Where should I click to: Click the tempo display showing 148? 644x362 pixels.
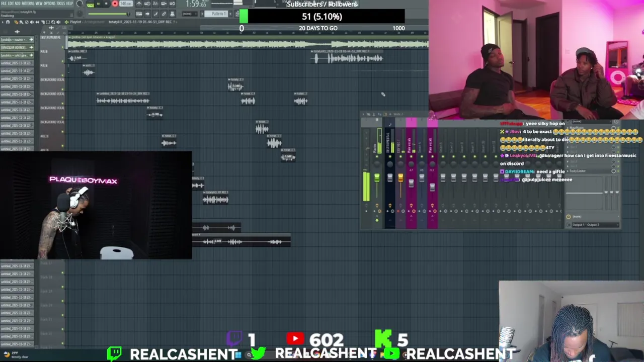(126, 4)
